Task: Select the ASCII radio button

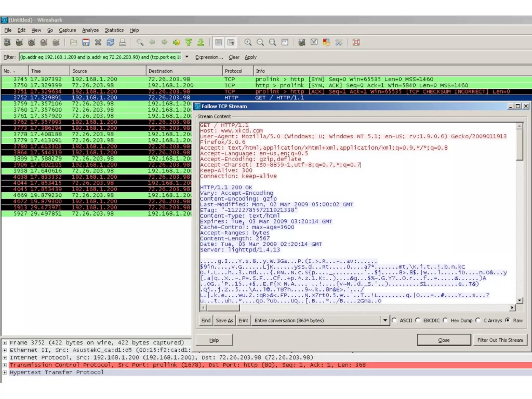Action: click(x=394, y=320)
